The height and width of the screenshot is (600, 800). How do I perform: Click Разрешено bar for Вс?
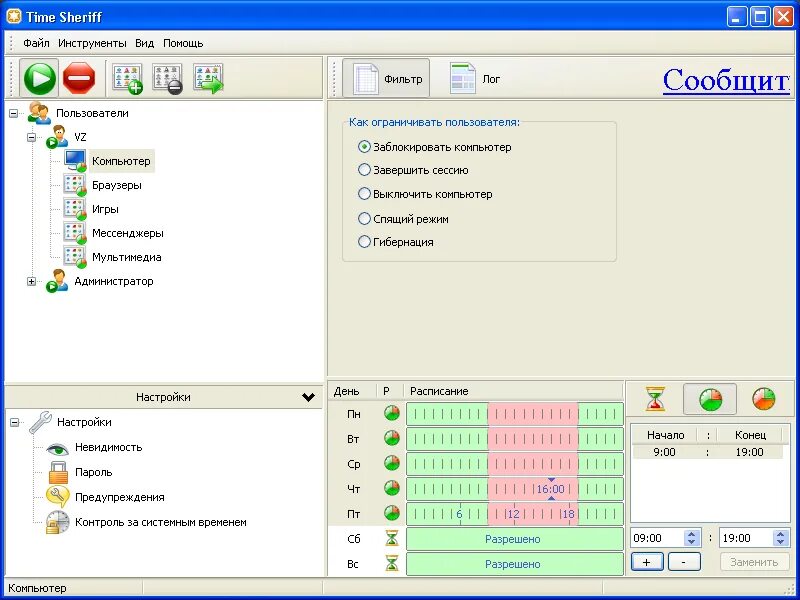point(515,564)
